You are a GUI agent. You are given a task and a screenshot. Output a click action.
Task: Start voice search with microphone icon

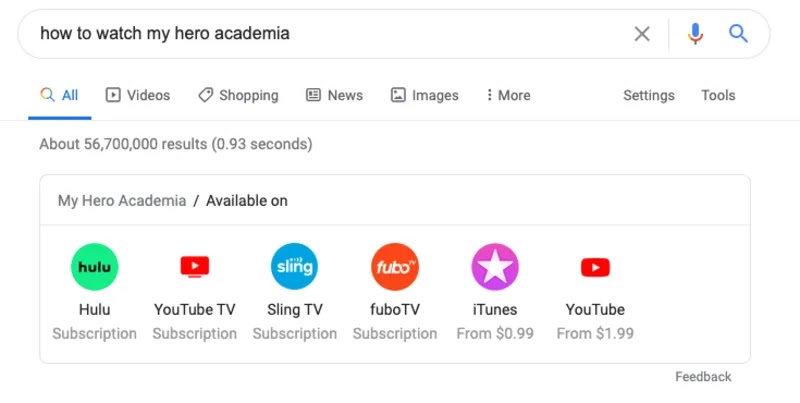[695, 34]
